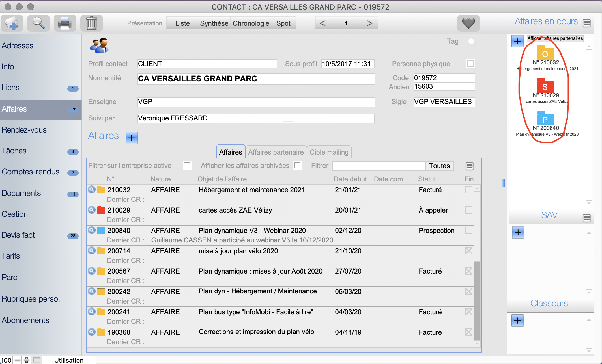This screenshot has width=602, height=364.
Task: Open red folder N° 210029
Action: [x=545, y=86]
